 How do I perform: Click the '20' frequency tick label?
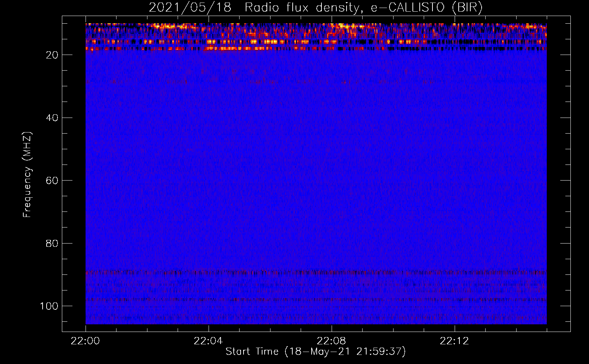click(52, 55)
